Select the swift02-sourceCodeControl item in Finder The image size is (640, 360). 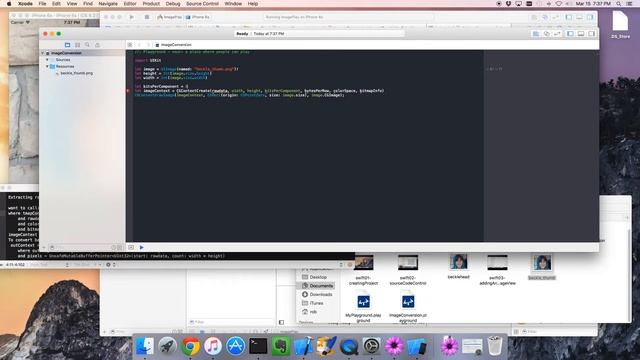[408, 269]
